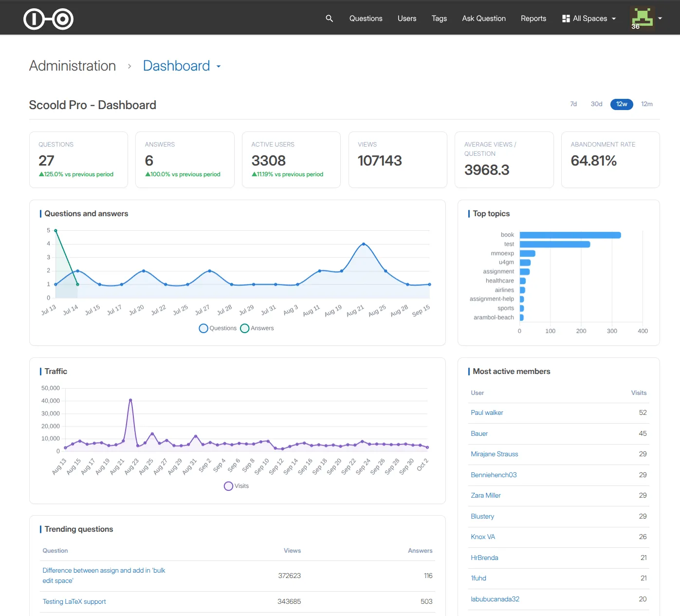Click the All Spaces grid icon
Screen dimensions: 680x616
coord(566,19)
